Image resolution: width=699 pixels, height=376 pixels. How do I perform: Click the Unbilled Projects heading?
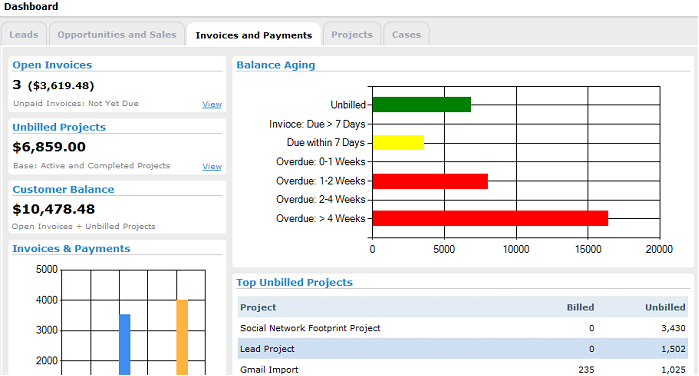[x=59, y=127]
